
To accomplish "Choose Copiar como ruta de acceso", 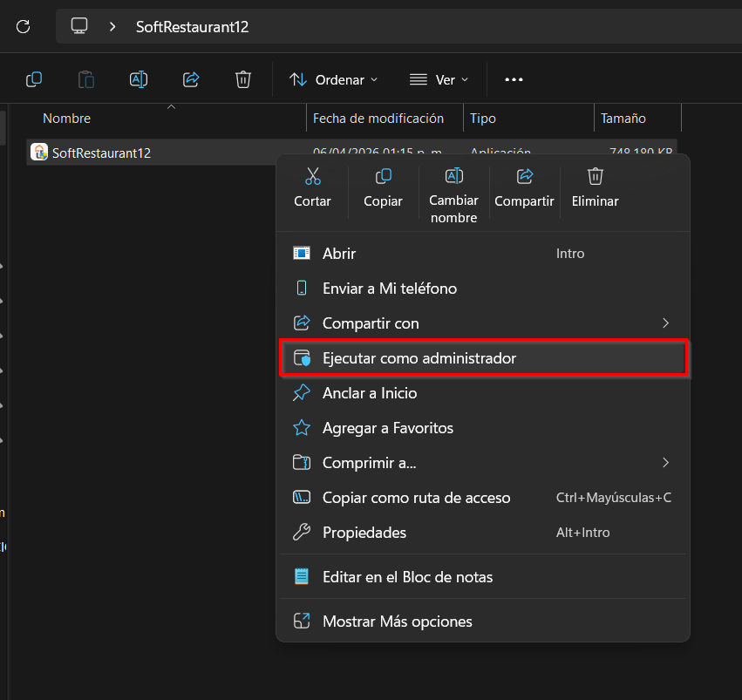I will tap(483, 498).
